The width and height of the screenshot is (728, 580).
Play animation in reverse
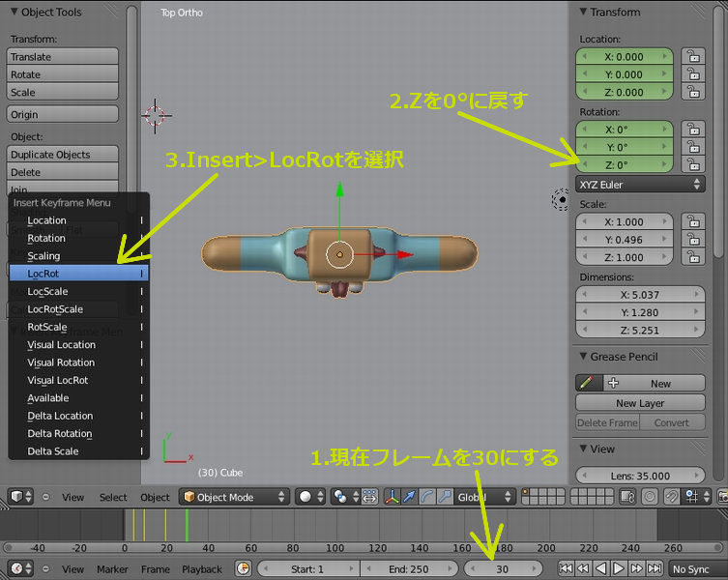click(x=600, y=568)
